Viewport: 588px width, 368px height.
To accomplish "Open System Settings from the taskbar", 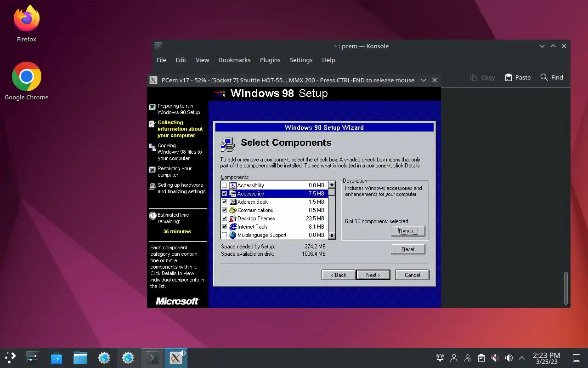I will (x=32, y=357).
